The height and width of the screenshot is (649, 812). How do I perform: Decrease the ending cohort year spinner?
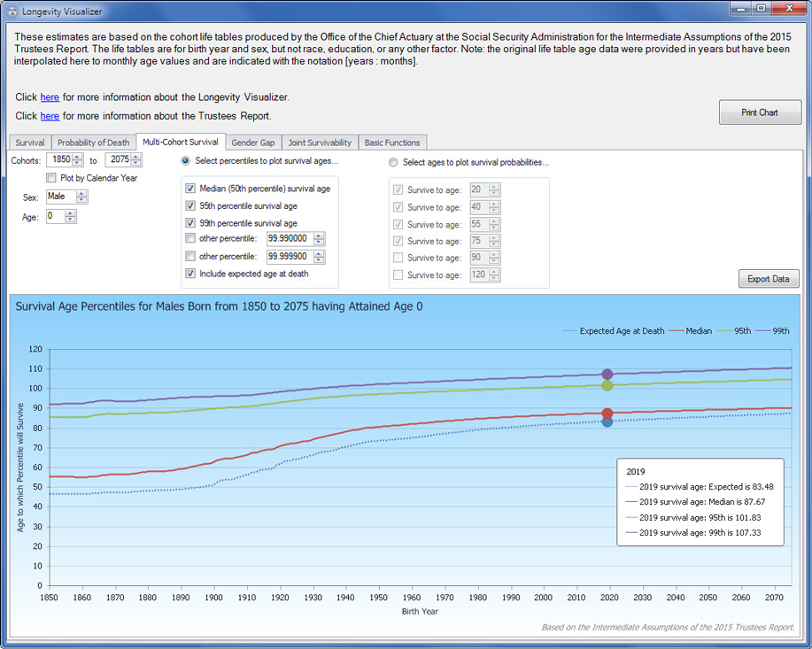coord(136,164)
